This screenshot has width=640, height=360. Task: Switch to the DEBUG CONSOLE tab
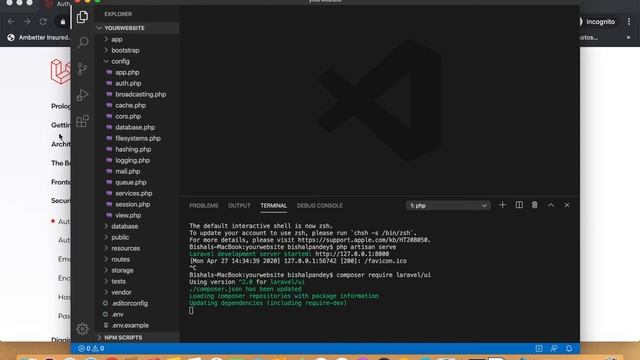[320, 206]
